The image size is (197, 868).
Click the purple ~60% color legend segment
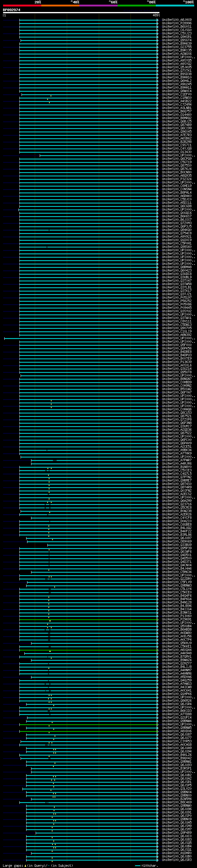point(99,6)
